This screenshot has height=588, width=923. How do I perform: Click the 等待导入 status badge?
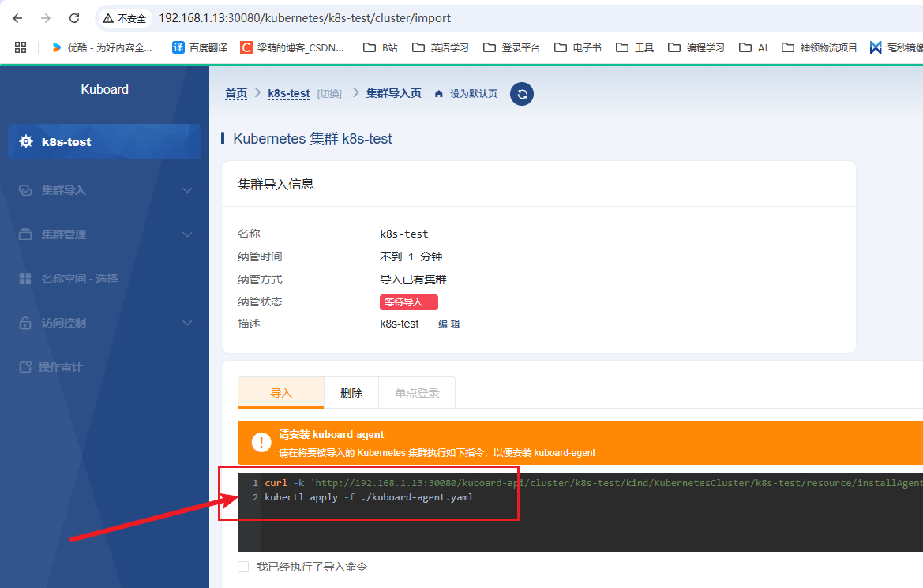click(408, 302)
